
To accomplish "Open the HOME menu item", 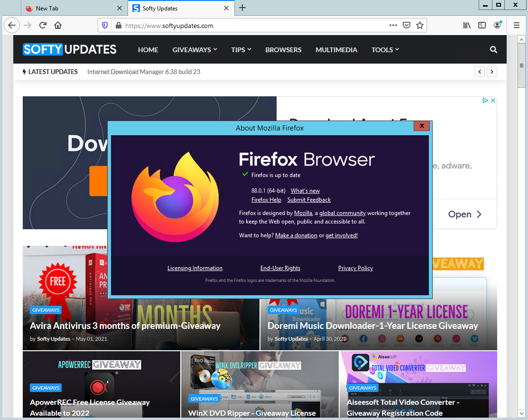I will pos(148,50).
